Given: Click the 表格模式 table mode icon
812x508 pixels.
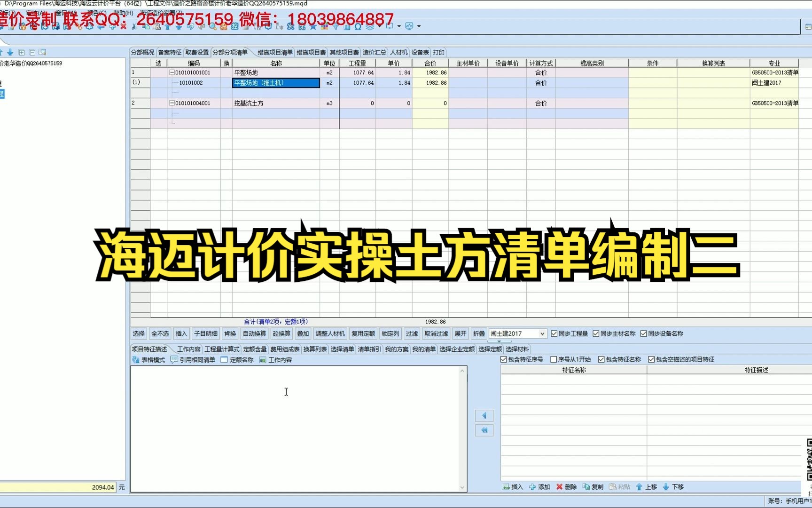Looking at the screenshot, I should coord(136,360).
